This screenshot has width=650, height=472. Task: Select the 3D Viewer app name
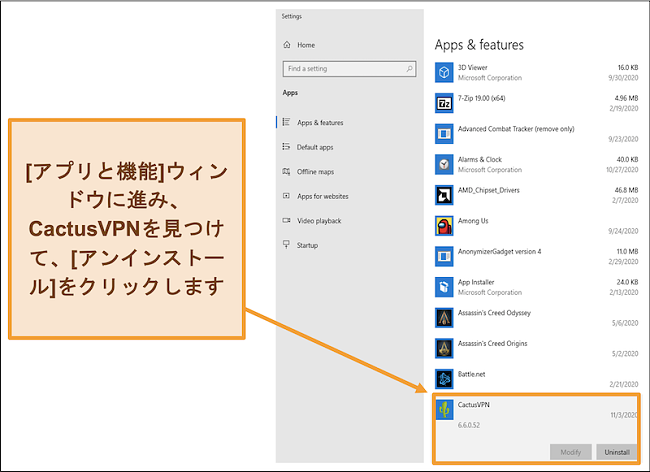click(473, 68)
